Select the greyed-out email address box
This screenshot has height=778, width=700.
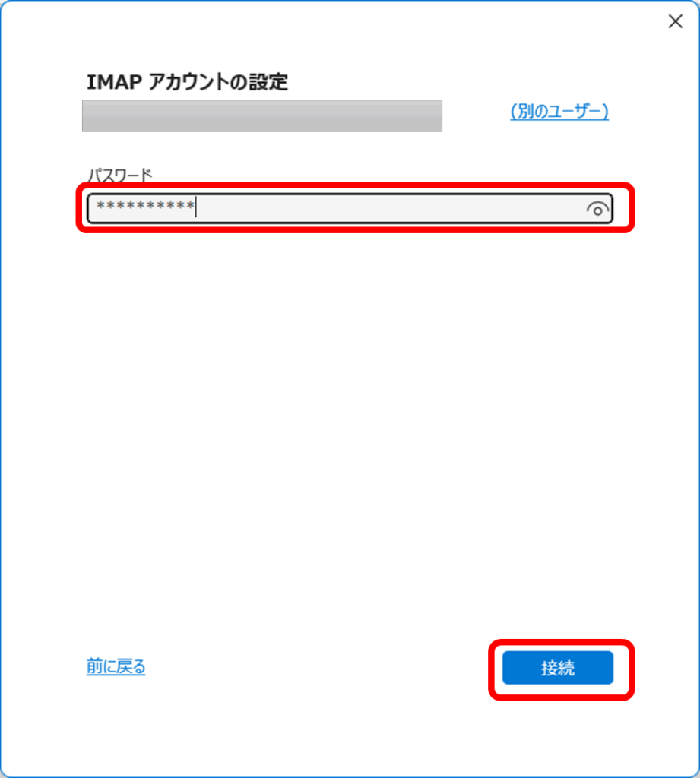[x=262, y=115]
